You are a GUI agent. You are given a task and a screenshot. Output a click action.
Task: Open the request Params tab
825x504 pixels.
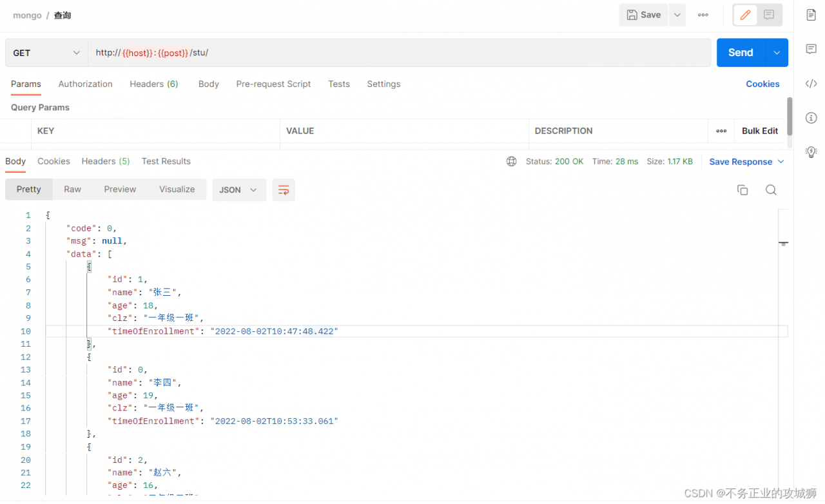26,84
